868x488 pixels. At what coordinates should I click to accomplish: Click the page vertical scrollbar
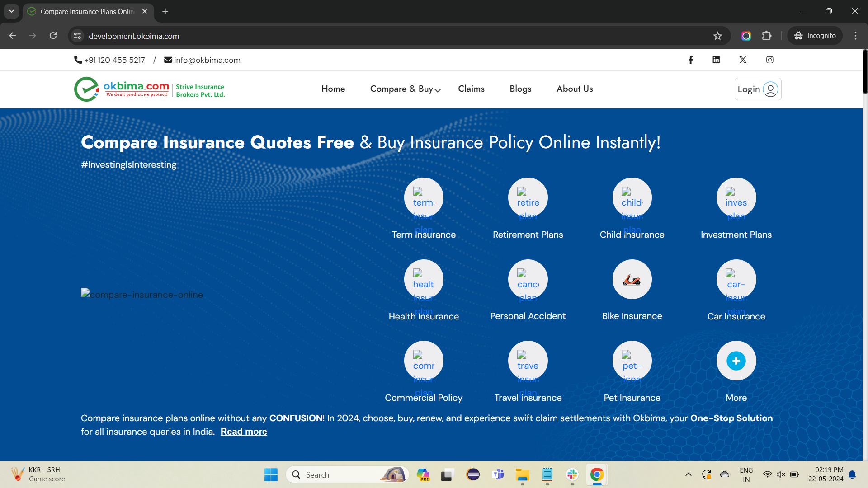pyautogui.click(x=865, y=72)
